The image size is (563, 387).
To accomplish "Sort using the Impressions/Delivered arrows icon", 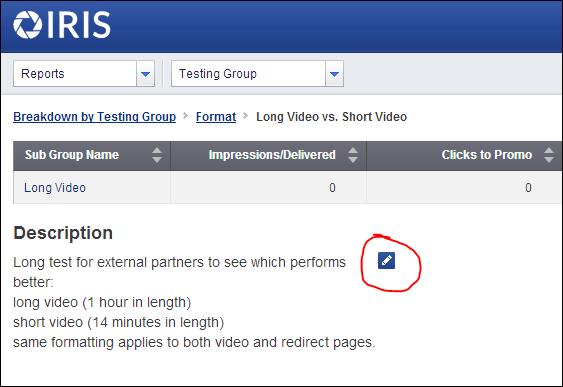I will click(353, 155).
